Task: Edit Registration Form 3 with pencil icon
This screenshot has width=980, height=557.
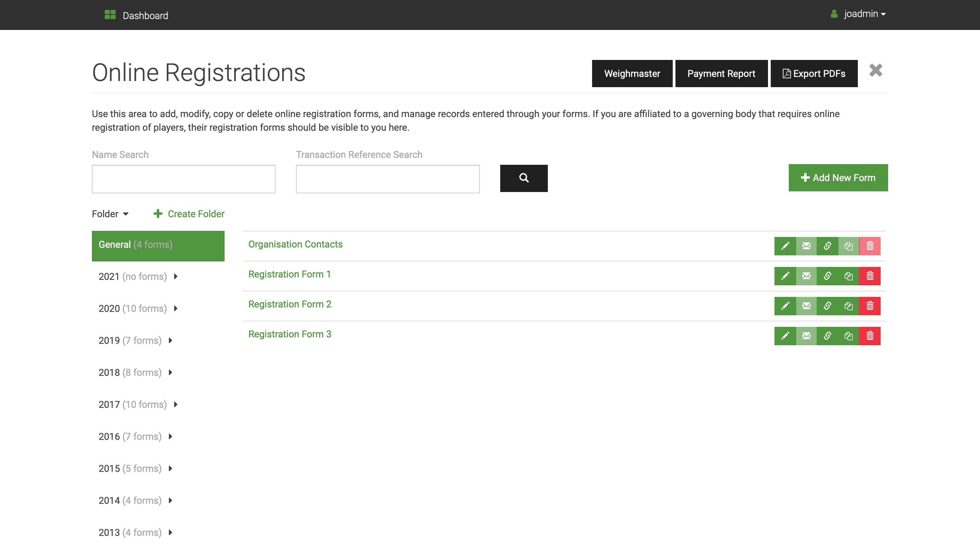Action: tap(785, 336)
